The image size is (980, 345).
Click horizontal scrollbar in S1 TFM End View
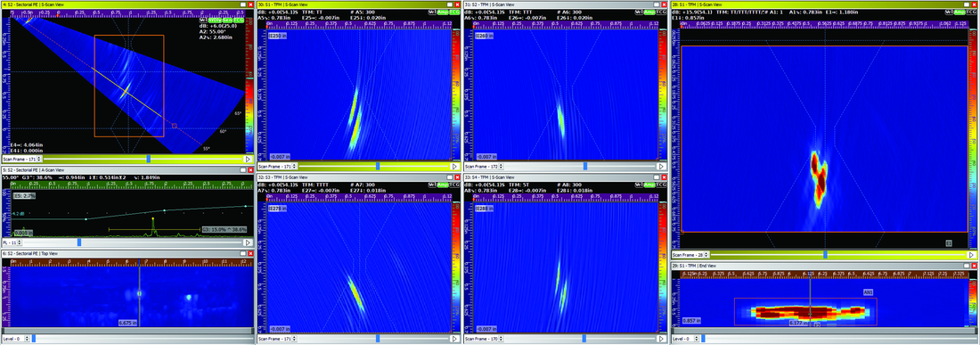[823, 330]
